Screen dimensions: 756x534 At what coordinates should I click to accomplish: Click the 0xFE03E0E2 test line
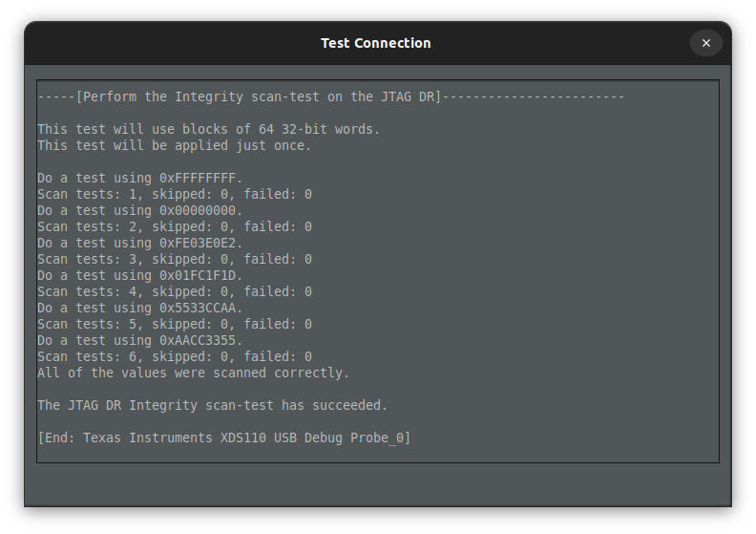point(140,243)
